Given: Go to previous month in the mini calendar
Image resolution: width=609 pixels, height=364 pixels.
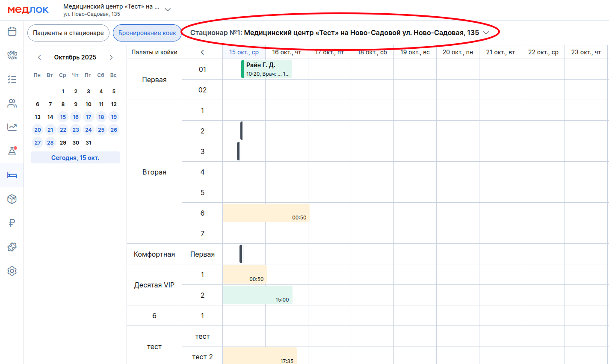Looking at the screenshot, I should 39,57.
